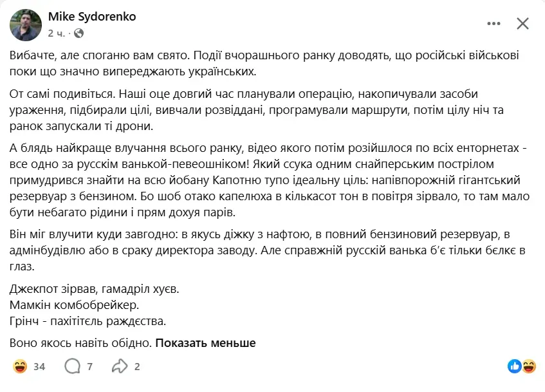Viewport: 545px width, 392px height.
Task: Click the comment count 7
Action: [89, 367]
